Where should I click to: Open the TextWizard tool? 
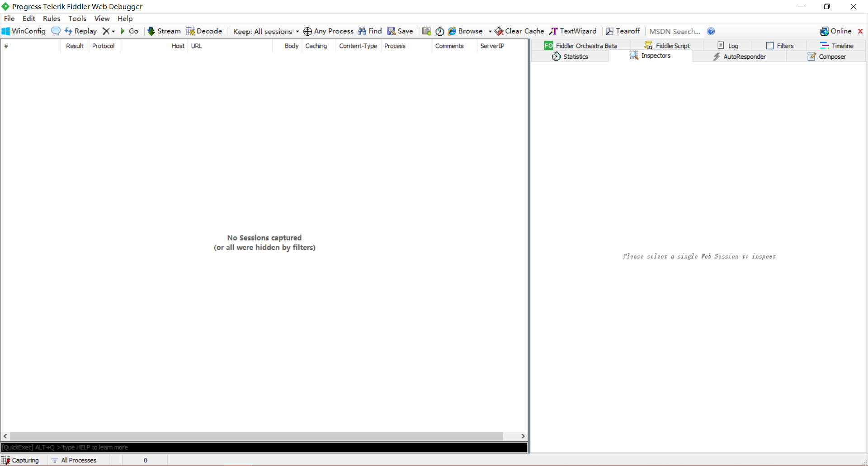tap(573, 31)
